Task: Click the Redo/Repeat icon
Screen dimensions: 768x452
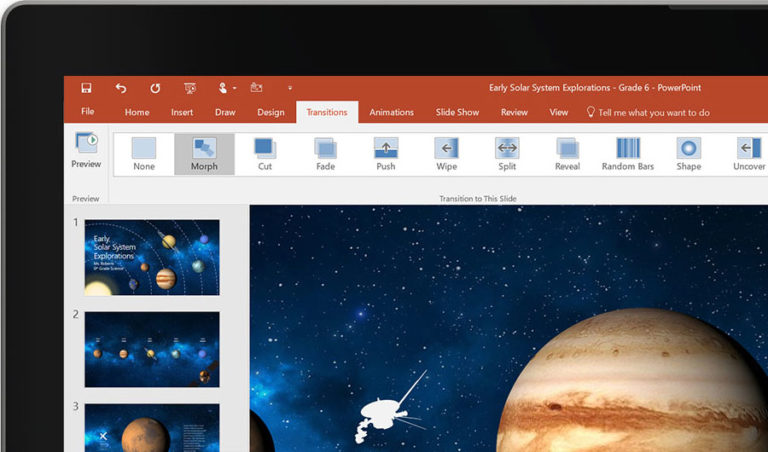Action: pos(155,88)
